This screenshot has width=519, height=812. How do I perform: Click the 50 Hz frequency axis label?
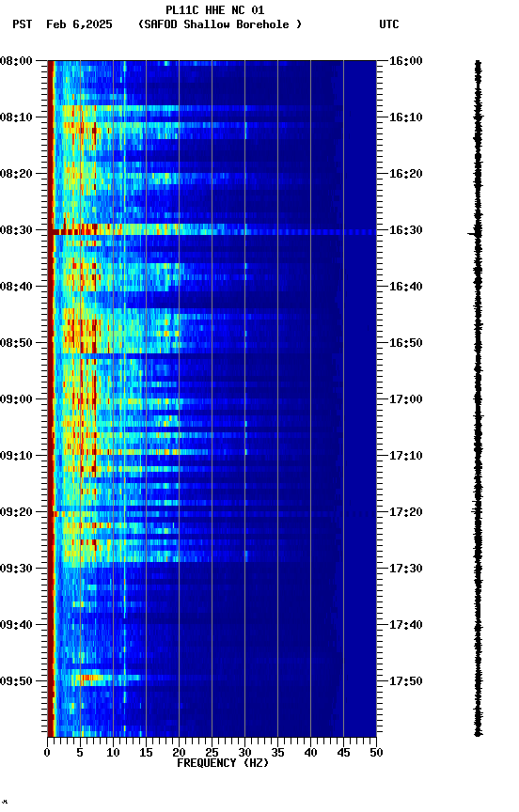point(376,754)
